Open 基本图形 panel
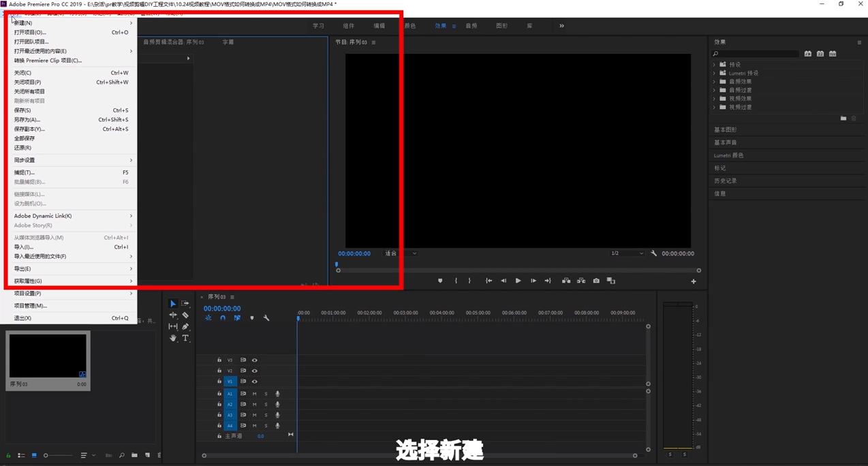 click(x=726, y=129)
